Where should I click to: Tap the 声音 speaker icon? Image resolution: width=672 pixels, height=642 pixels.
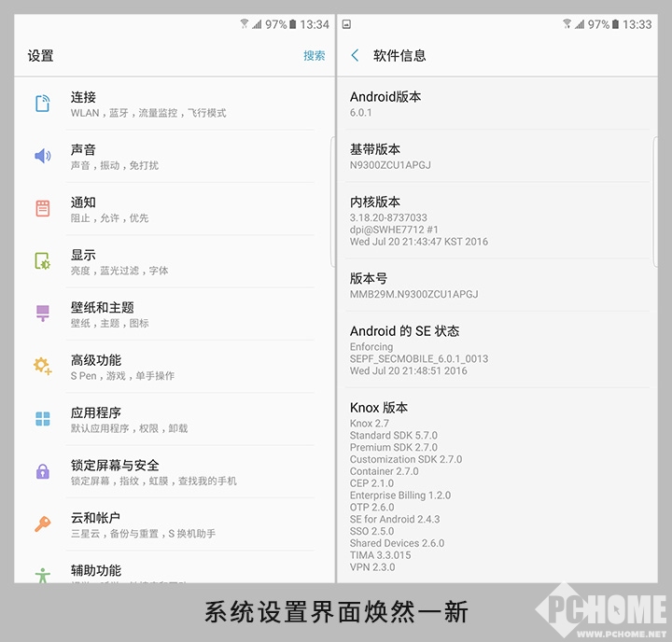43,156
